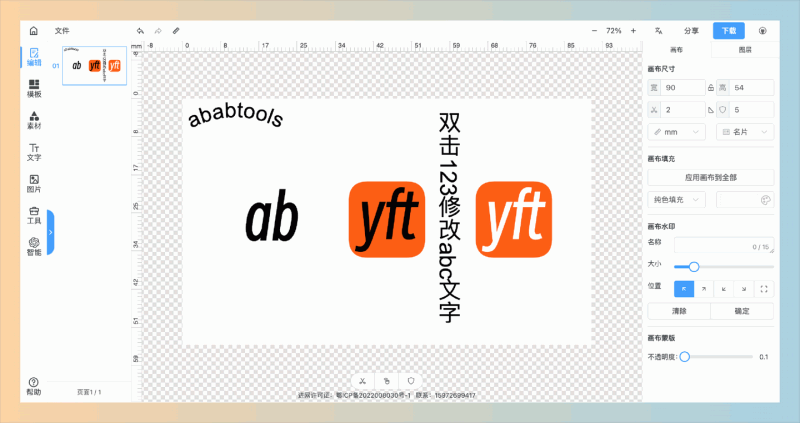Open the user avatar icon
Image resolution: width=800 pixels, height=423 pixels.
[763, 31]
